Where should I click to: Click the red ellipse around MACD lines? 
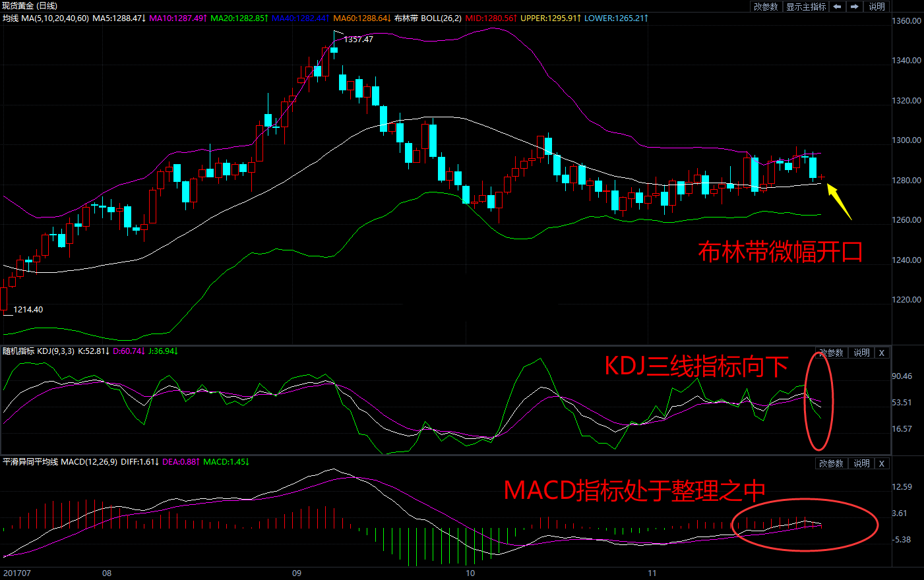point(805,525)
